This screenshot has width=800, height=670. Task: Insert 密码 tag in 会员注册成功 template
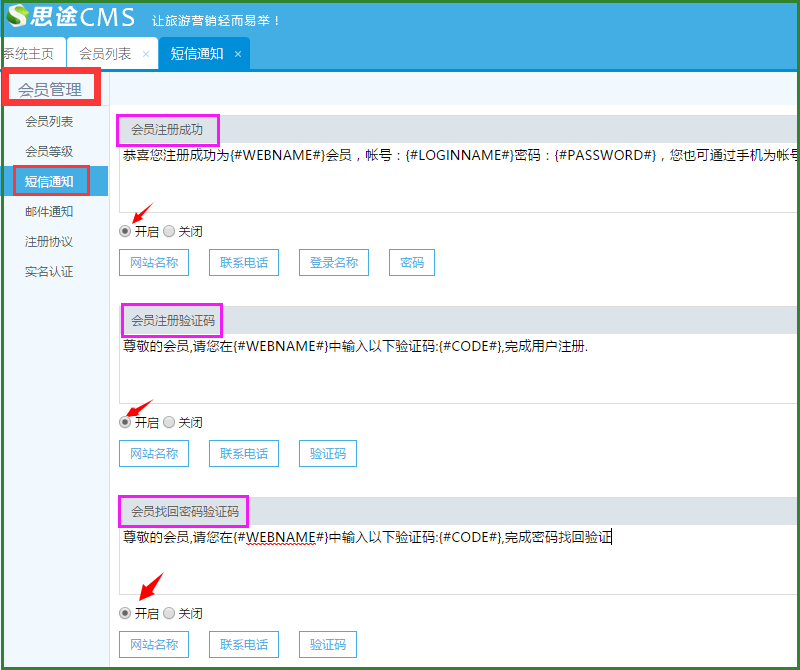pyautogui.click(x=411, y=263)
